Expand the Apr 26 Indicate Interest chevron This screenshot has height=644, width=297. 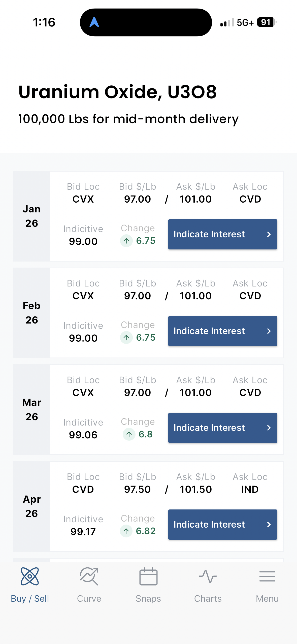[269, 525]
